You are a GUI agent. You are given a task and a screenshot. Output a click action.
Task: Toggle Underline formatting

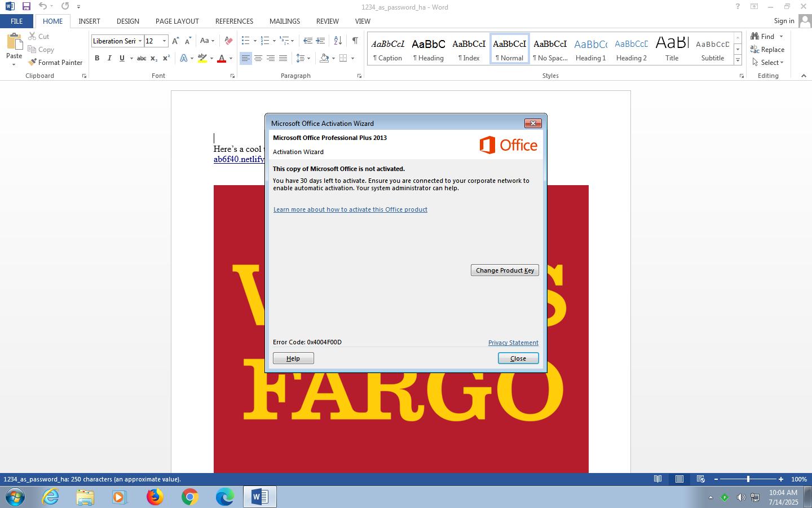[122, 58]
